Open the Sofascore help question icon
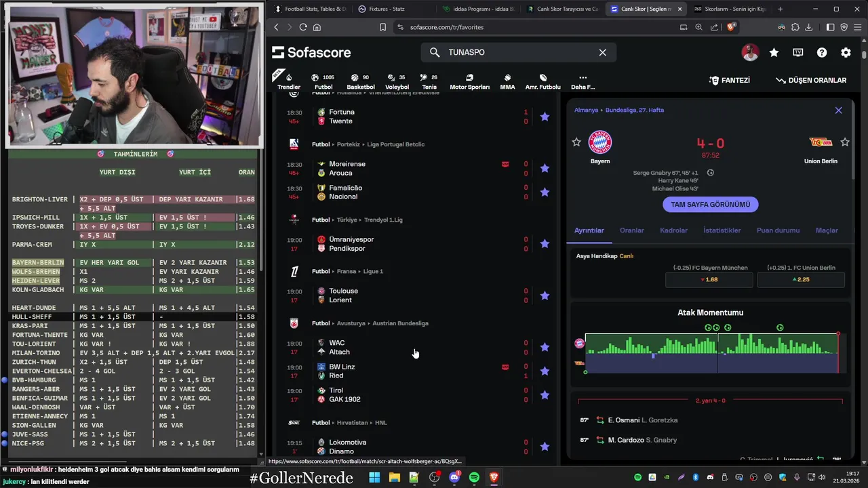The image size is (868, 488). [822, 52]
